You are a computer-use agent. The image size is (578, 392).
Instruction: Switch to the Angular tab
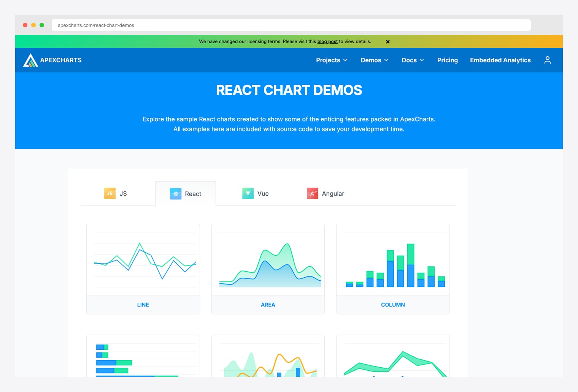pos(326,193)
